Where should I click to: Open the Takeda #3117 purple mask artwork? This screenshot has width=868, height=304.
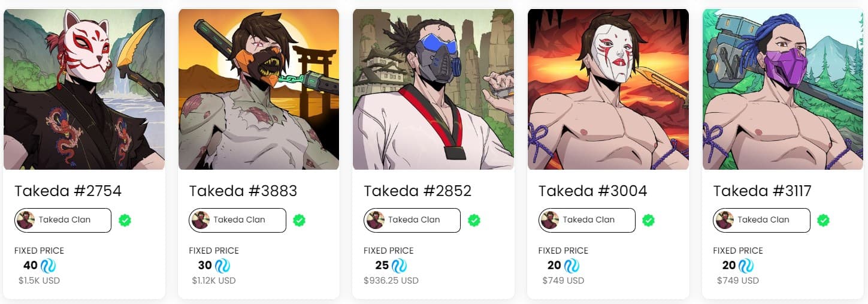click(783, 89)
